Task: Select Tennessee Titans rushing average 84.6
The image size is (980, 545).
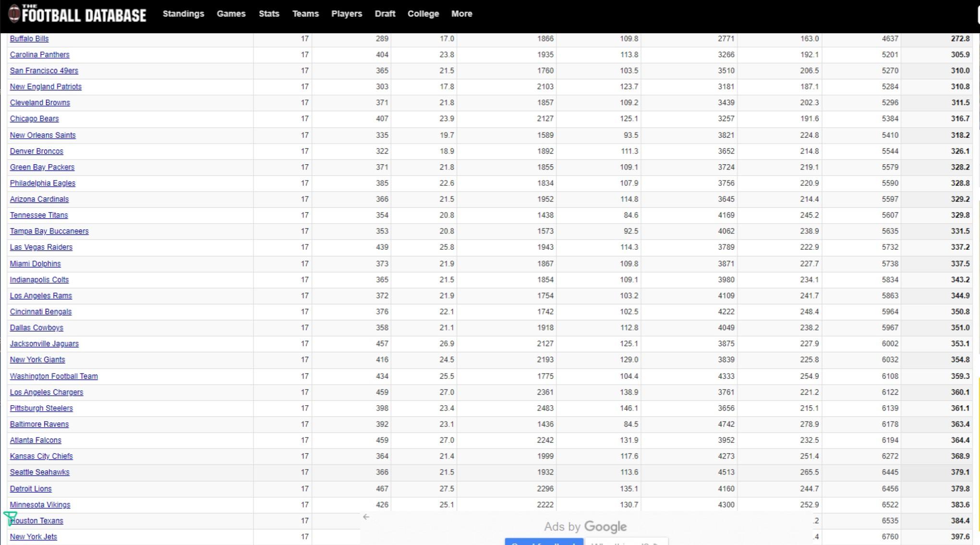Action: pos(631,215)
